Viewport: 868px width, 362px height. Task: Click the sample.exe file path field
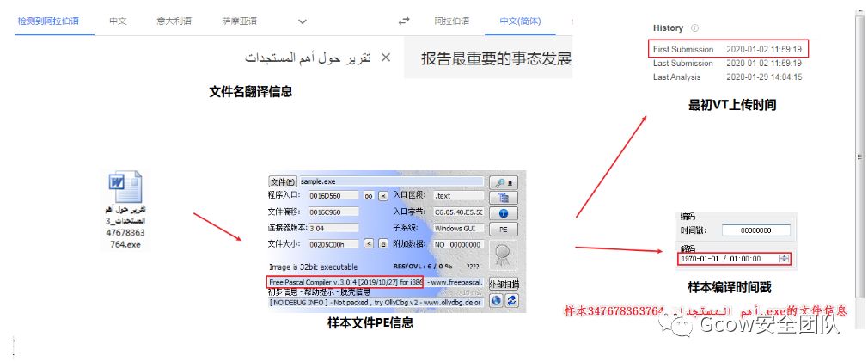point(391,181)
